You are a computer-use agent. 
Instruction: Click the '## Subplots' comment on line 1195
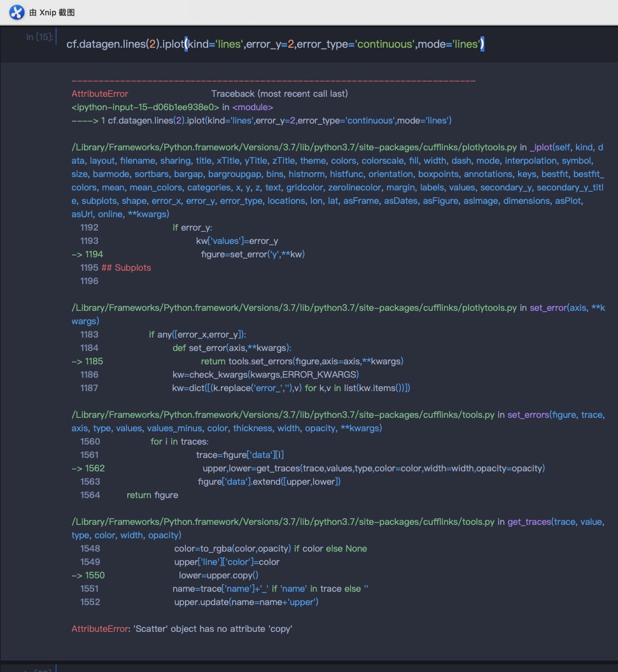[128, 268]
